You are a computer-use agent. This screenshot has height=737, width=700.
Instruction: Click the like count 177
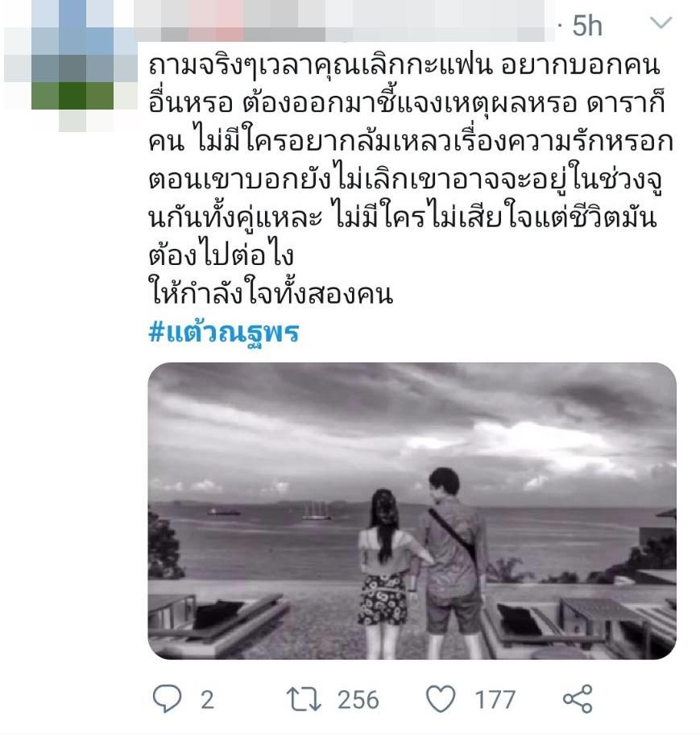(495, 700)
